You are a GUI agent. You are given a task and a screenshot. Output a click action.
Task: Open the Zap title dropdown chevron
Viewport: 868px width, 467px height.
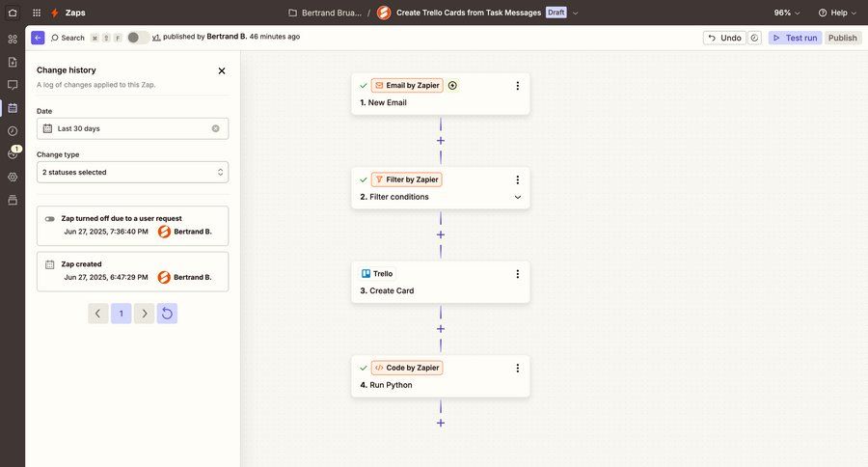tap(575, 13)
